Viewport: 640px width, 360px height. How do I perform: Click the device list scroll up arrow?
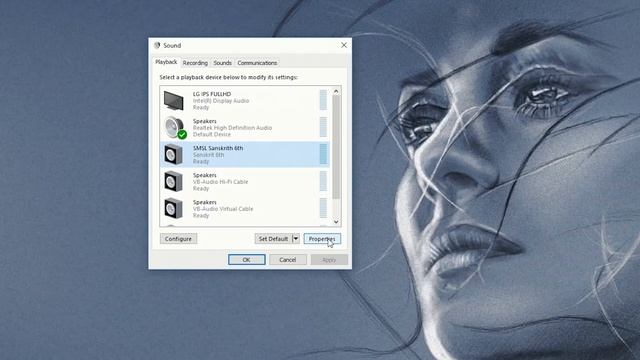click(x=336, y=91)
